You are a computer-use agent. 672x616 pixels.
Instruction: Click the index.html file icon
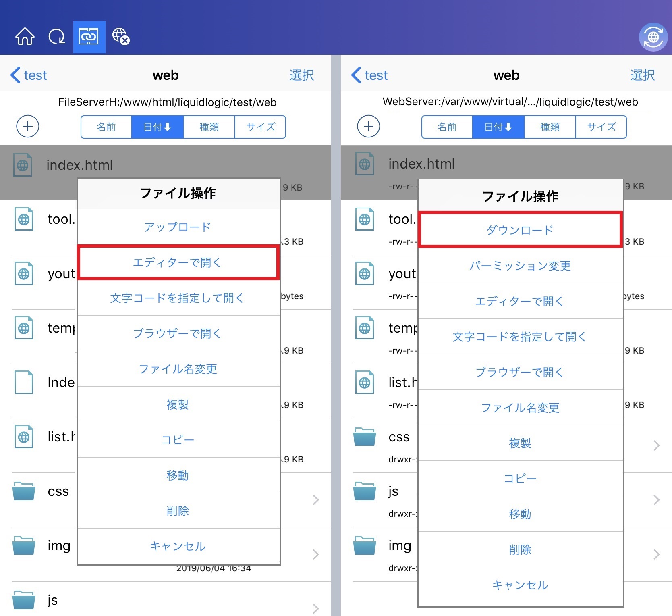tap(22, 164)
